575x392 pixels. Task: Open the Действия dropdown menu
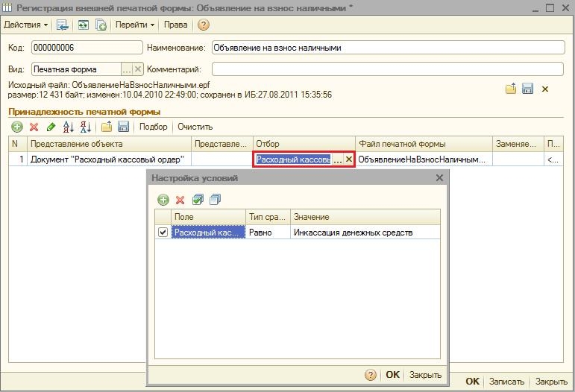click(25, 25)
